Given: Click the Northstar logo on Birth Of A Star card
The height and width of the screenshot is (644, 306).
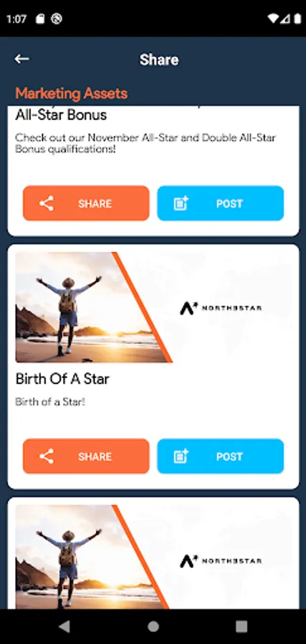Looking at the screenshot, I should 221,308.
